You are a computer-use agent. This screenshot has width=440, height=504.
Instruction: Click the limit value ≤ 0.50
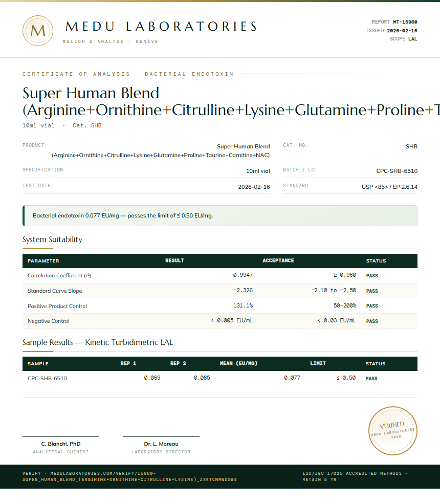[346, 378]
